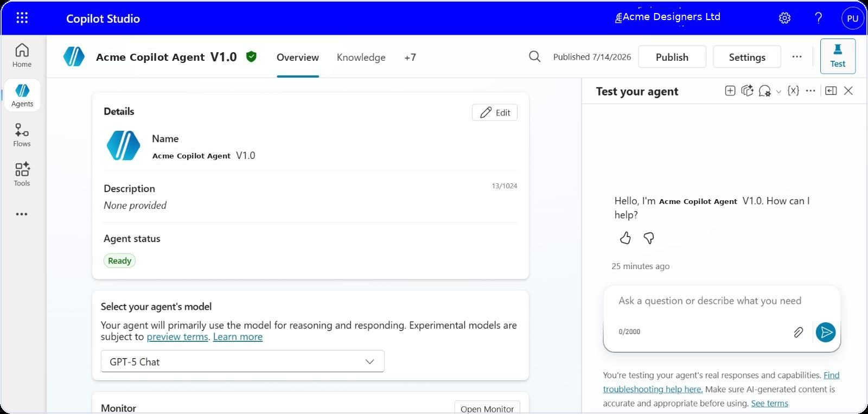
Task: Give thumbs up to the greeting message
Action: [x=626, y=238]
